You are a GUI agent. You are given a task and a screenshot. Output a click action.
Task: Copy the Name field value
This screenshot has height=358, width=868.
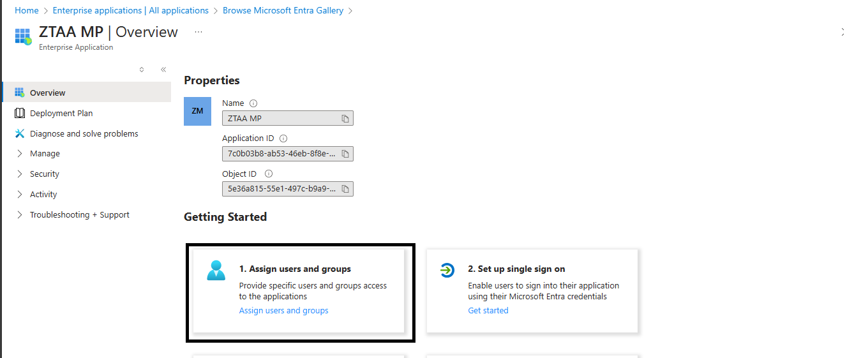(x=345, y=119)
